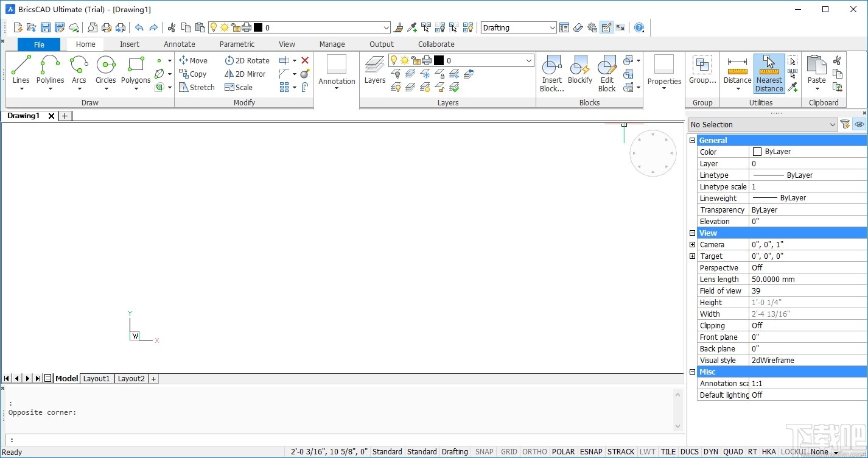
Task: Click the Blockify tool
Action: click(x=579, y=72)
